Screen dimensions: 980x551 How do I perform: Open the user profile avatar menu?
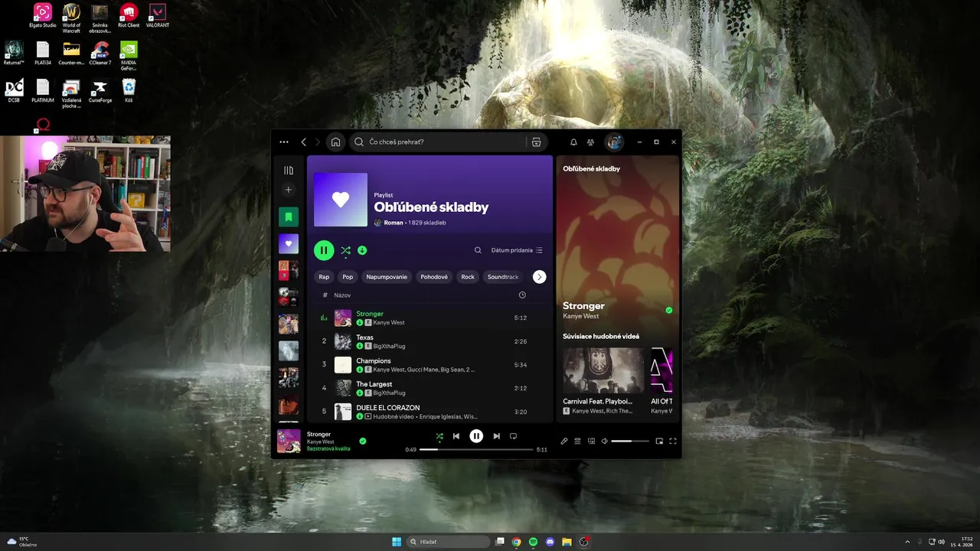point(614,142)
